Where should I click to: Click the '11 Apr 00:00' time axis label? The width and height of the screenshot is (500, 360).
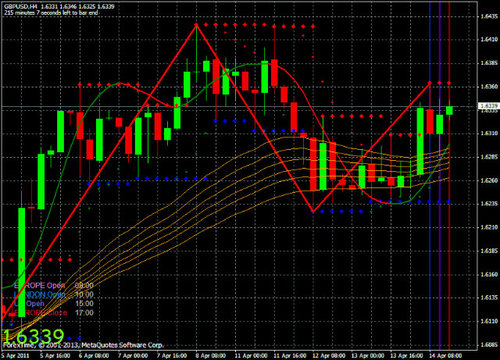(251, 356)
